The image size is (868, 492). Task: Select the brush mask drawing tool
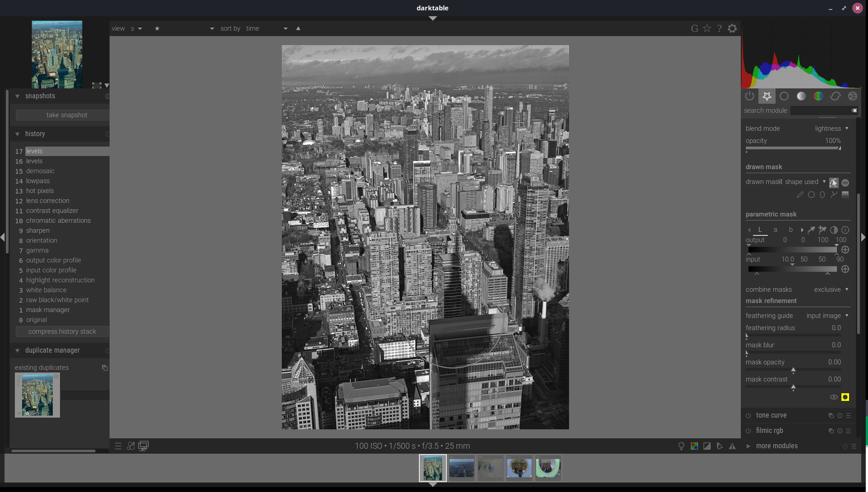click(x=800, y=195)
